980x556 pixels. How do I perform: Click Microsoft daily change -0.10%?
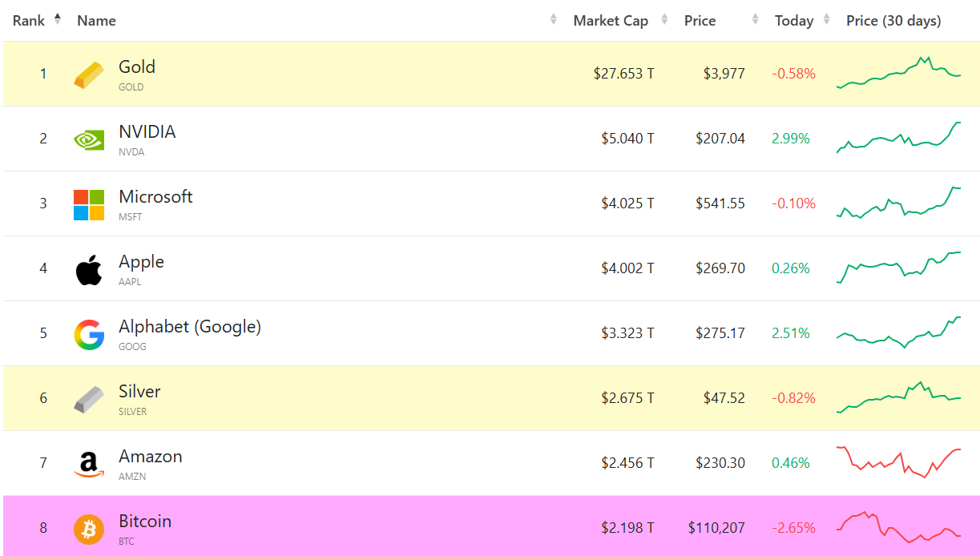pyautogui.click(x=793, y=203)
